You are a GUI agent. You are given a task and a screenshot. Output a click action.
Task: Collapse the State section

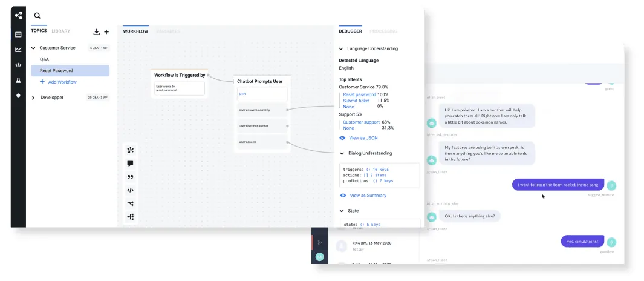(342, 211)
